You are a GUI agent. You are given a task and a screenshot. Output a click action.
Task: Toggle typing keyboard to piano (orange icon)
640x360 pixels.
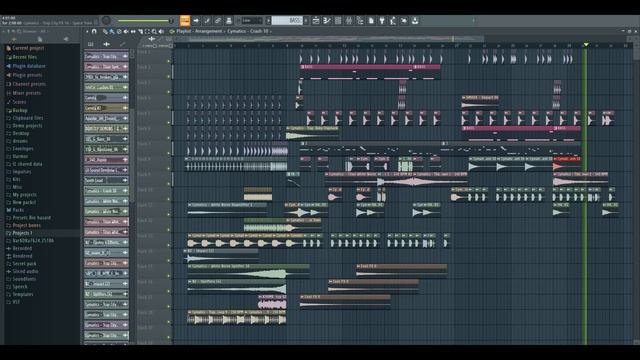coord(185,21)
